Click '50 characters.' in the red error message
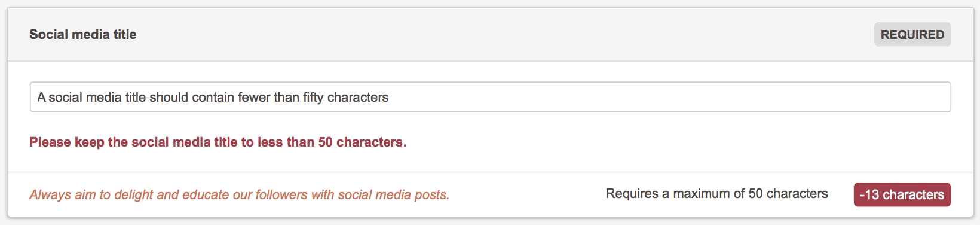The width and height of the screenshot is (980, 225). (x=362, y=142)
